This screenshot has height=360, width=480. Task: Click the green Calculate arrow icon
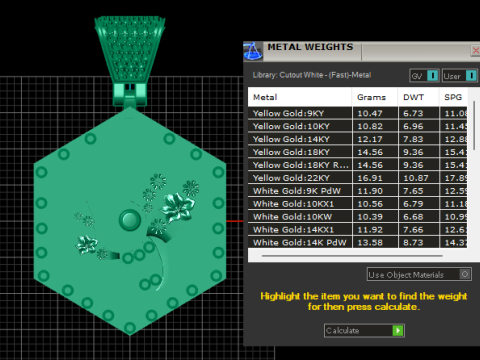pos(398,330)
